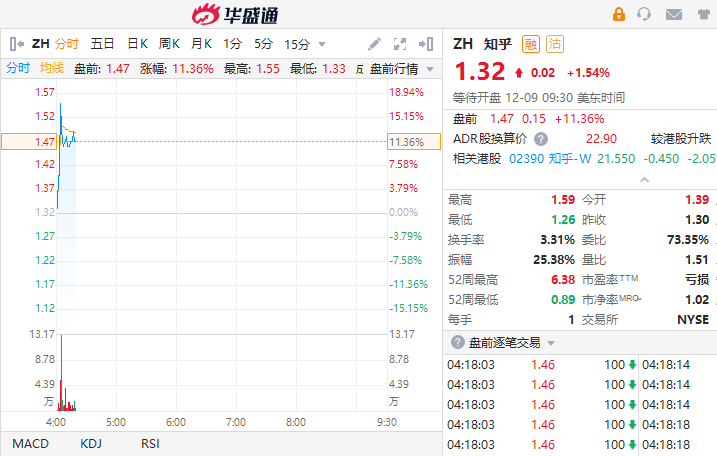The image size is (717, 456).
Task: Click the 换手率 3.31% value
Action: click(557, 240)
